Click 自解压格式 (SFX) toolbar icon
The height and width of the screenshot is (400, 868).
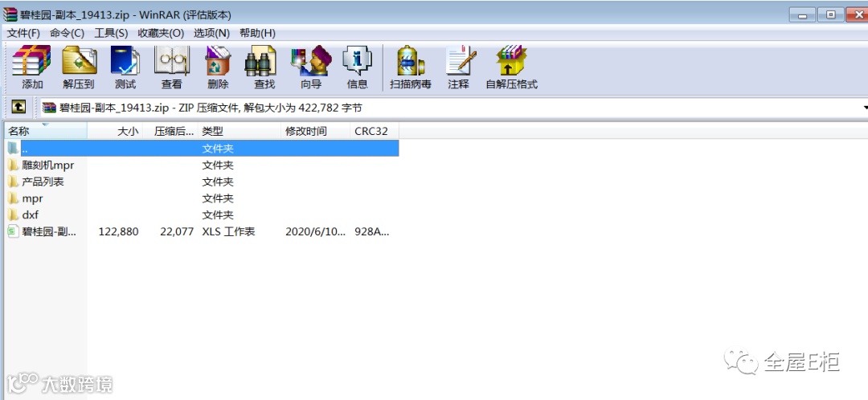(511, 60)
